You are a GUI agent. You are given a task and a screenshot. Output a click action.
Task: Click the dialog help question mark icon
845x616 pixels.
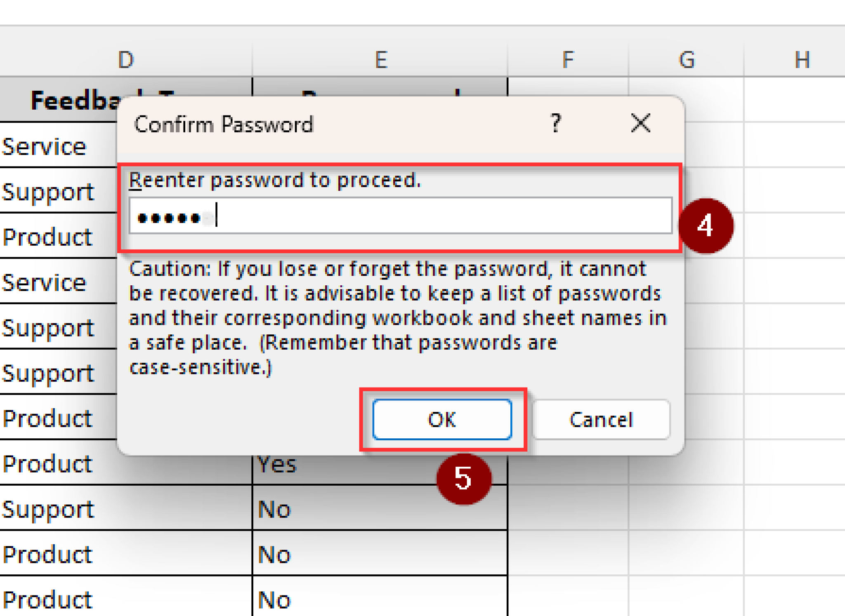pos(555,122)
